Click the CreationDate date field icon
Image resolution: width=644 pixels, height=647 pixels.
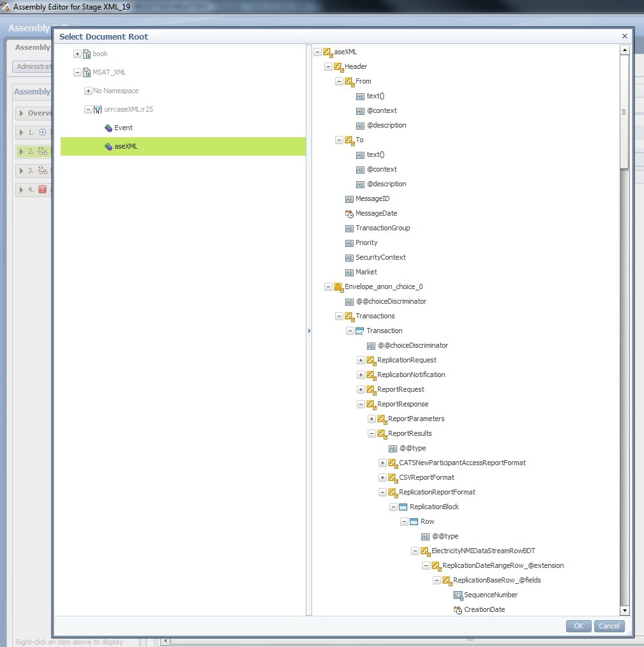(458, 610)
